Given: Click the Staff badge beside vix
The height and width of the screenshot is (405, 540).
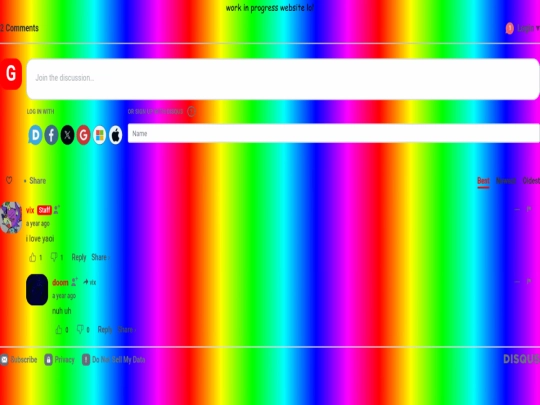Looking at the screenshot, I should point(44,210).
